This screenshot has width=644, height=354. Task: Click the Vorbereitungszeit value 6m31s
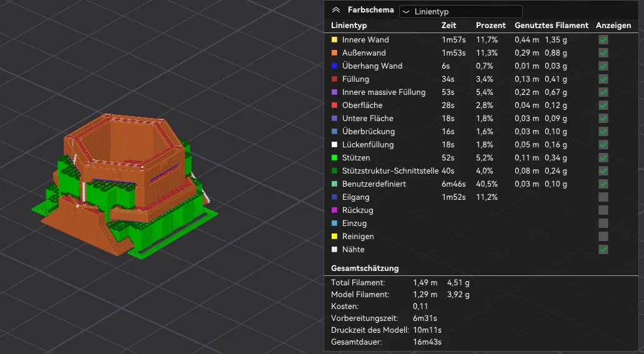[425, 318]
